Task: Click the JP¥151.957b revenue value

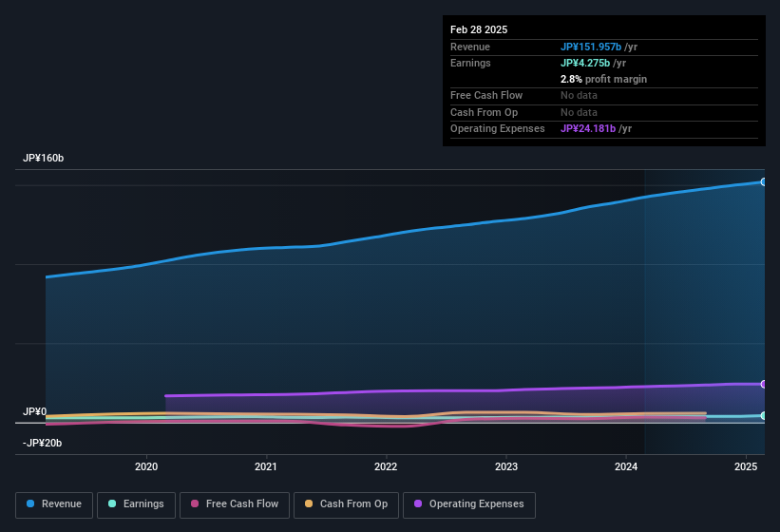Action: [591, 47]
